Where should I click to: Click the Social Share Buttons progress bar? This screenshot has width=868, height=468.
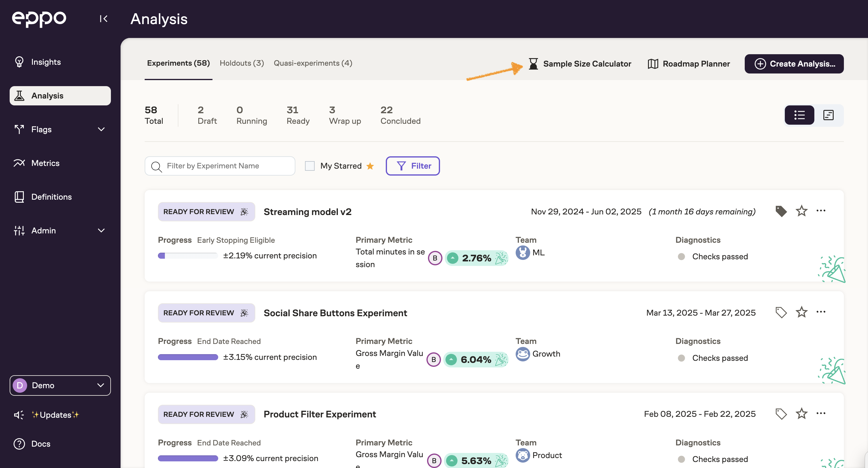tap(188, 357)
